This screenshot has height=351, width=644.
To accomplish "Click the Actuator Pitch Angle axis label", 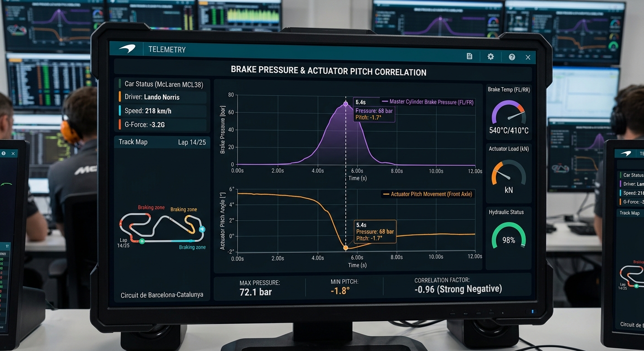I will pyautogui.click(x=223, y=220).
